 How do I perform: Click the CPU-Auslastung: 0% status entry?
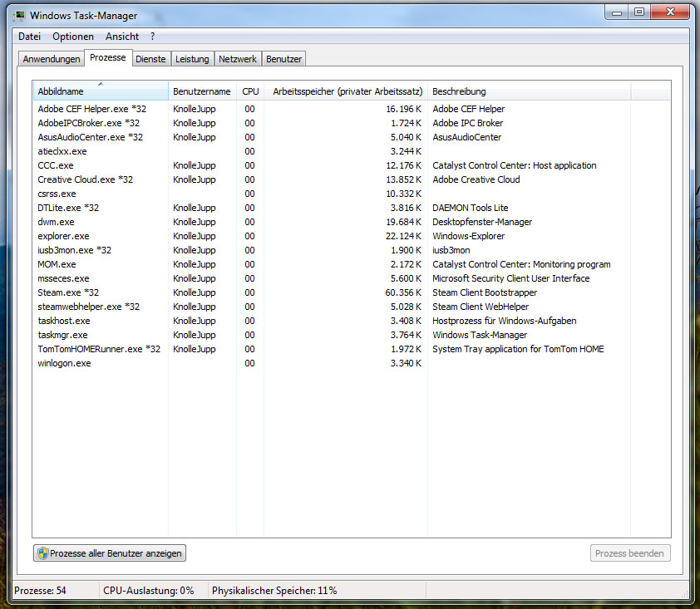(149, 591)
